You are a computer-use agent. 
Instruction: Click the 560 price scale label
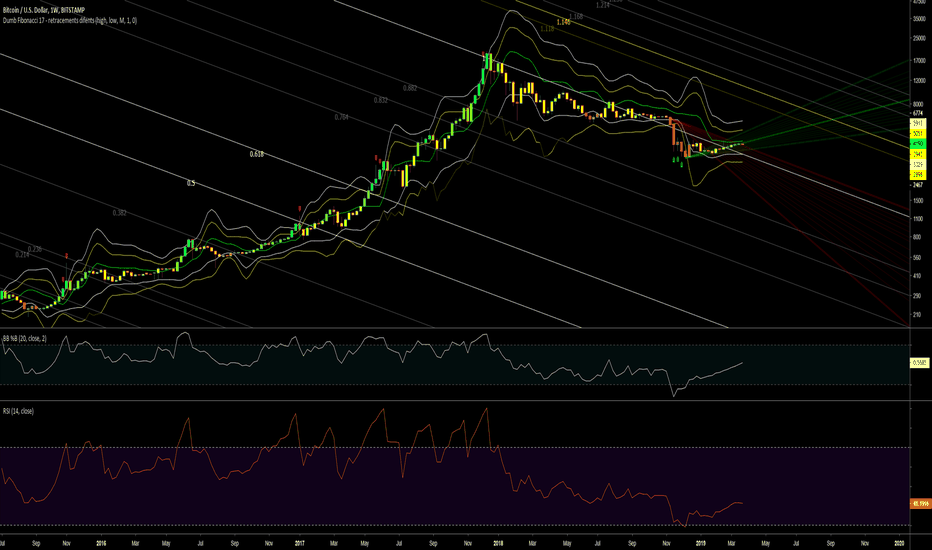pos(917,257)
